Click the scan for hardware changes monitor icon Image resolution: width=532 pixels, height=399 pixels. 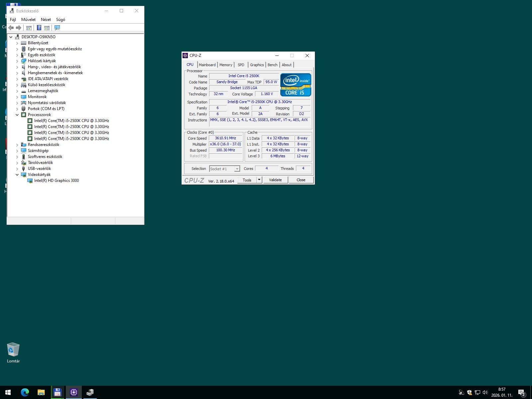coord(57,28)
